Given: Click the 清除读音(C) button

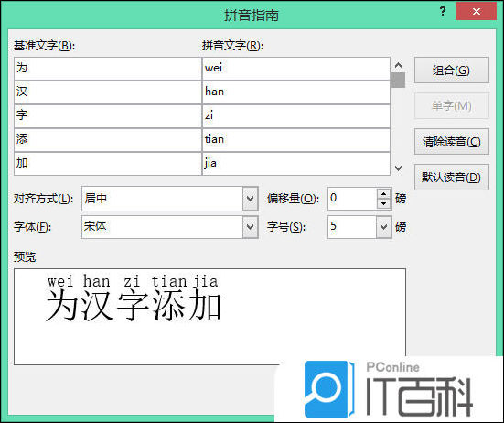Looking at the screenshot, I should click(451, 142).
